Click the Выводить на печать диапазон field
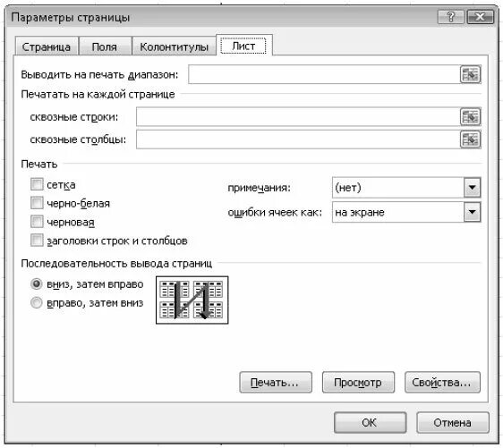 [x=324, y=75]
